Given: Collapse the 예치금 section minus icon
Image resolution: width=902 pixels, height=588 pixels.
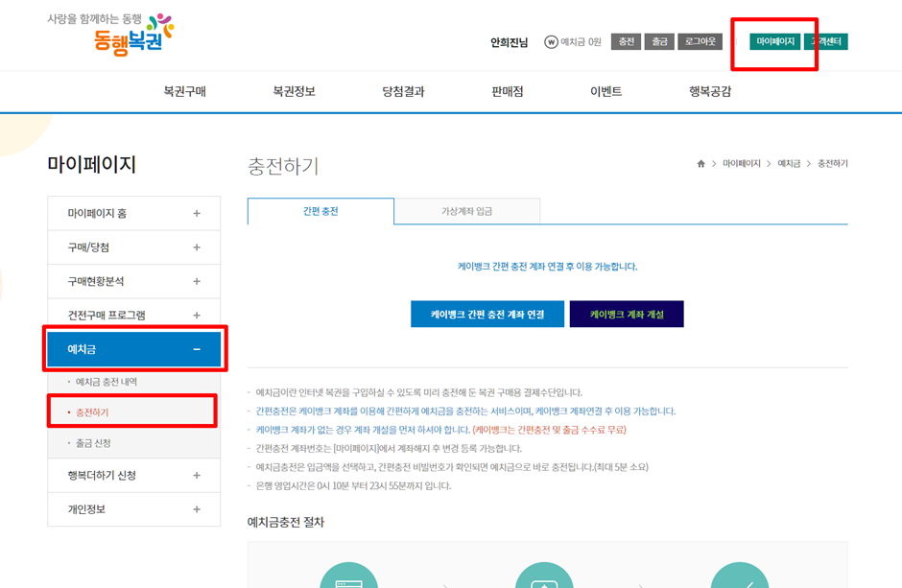Looking at the screenshot, I should point(197,349).
